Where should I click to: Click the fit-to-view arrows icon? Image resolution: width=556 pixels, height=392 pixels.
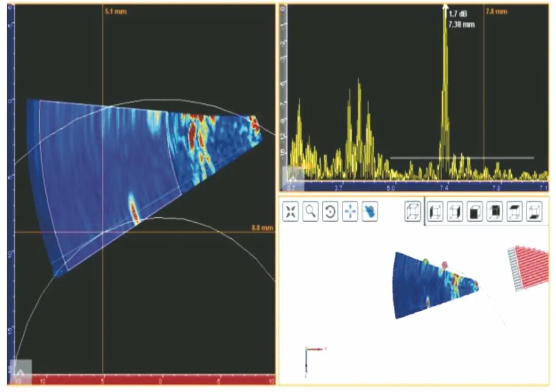290,211
